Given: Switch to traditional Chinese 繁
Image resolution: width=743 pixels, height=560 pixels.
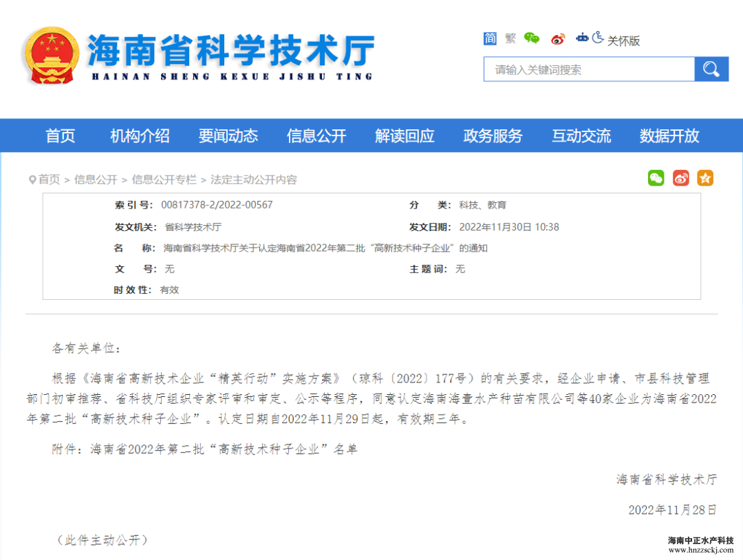Looking at the screenshot, I should [x=510, y=39].
